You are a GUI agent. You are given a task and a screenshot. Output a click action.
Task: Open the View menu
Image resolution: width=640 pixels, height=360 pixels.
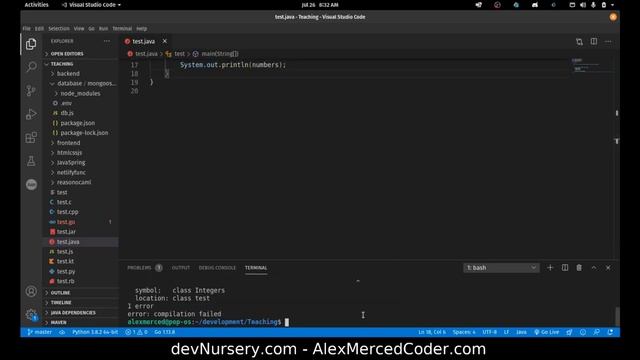(x=79, y=29)
